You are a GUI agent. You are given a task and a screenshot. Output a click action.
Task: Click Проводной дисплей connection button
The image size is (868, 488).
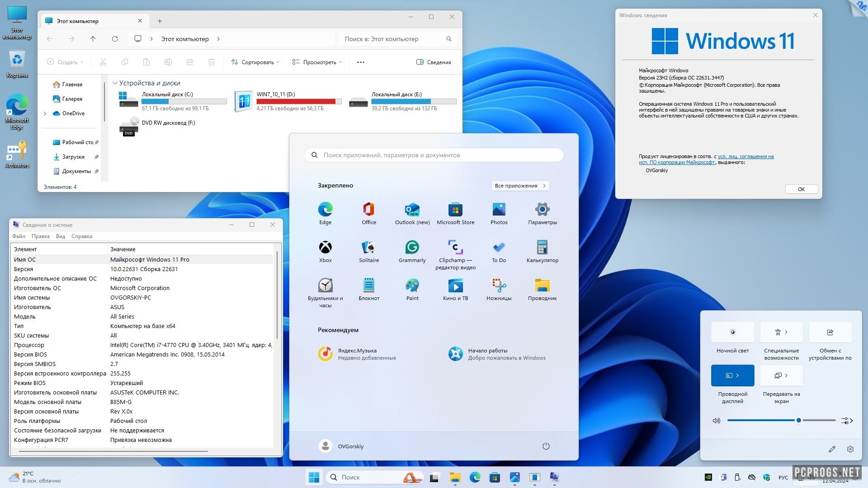pos(733,375)
